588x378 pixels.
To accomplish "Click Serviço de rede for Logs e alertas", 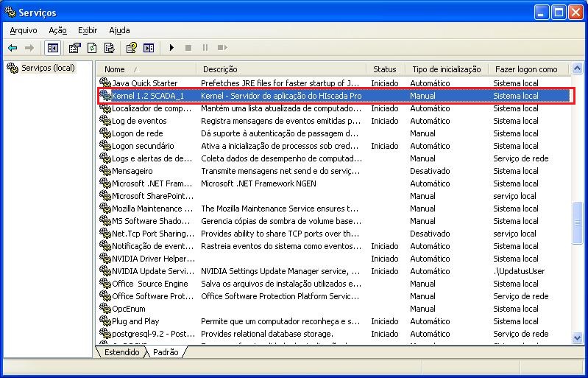I will tap(521, 158).
